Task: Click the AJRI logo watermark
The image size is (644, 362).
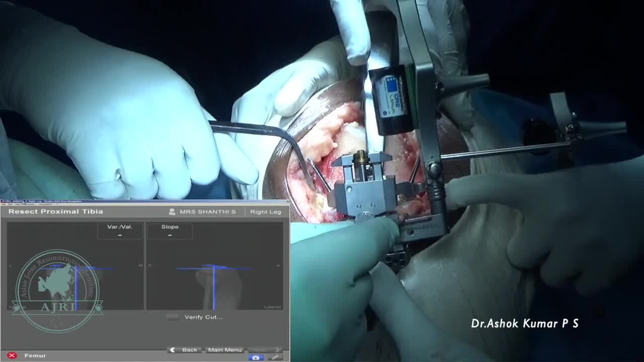Action: pos(58,292)
